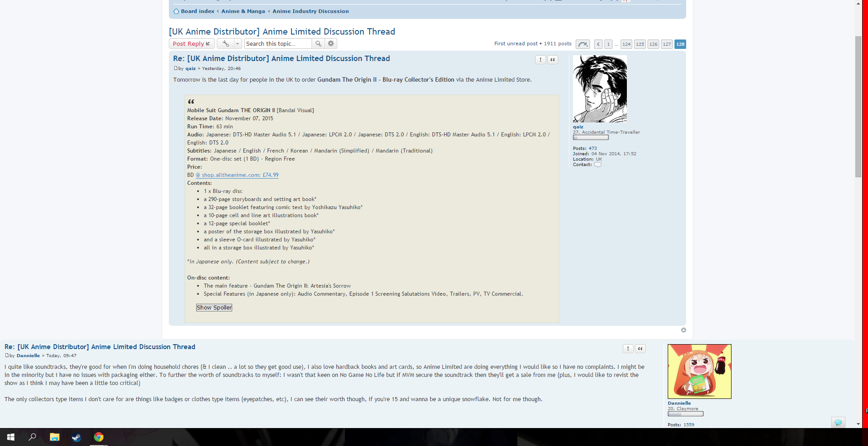Reveal hidden content with Show Spoiler
Image resolution: width=868 pixels, height=446 pixels.
click(x=214, y=307)
